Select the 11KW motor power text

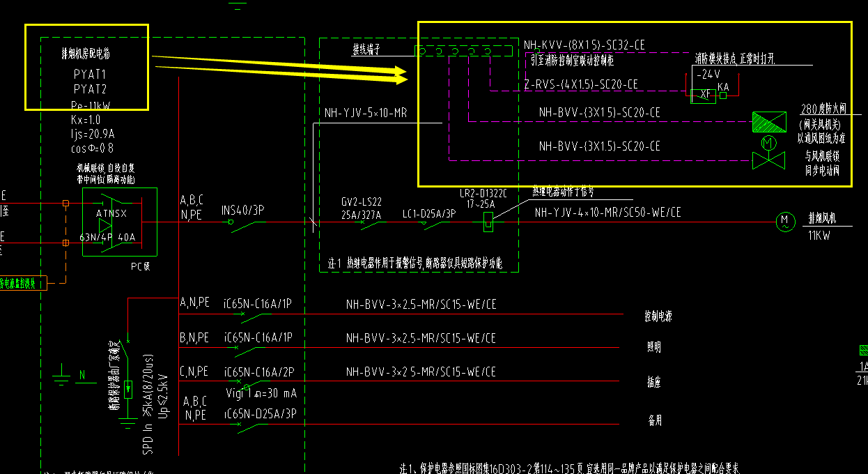tap(820, 236)
